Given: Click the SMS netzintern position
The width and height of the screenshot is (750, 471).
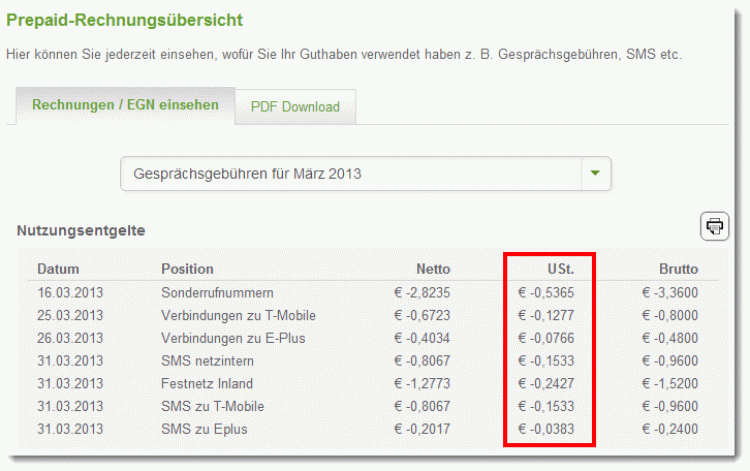Looking at the screenshot, I should coord(206,361).
